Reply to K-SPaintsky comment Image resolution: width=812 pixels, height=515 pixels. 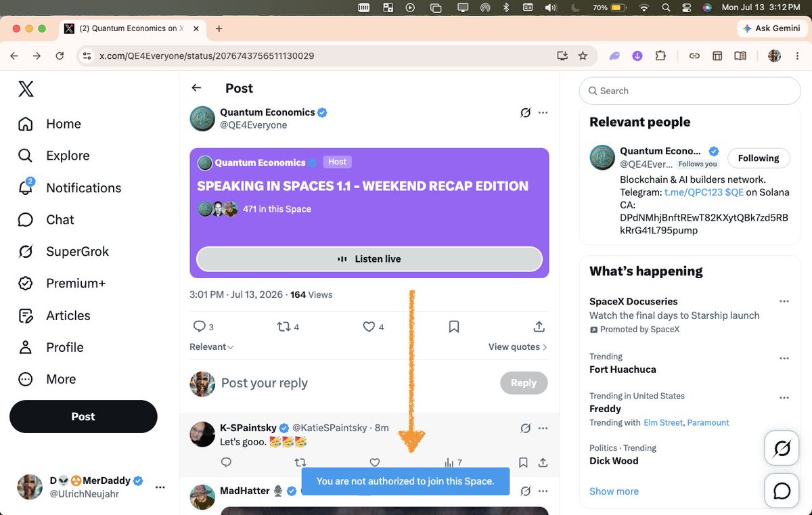click(x=227, y=463)
